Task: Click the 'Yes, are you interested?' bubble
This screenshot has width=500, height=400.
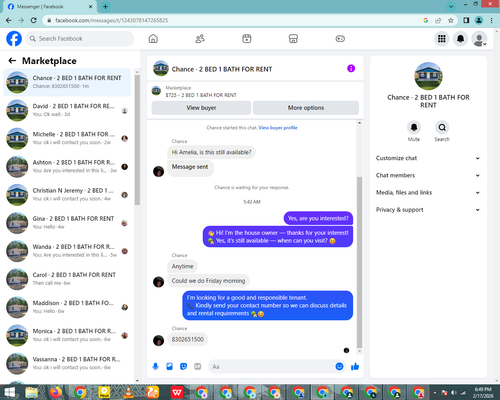Action: coord(318,218)
